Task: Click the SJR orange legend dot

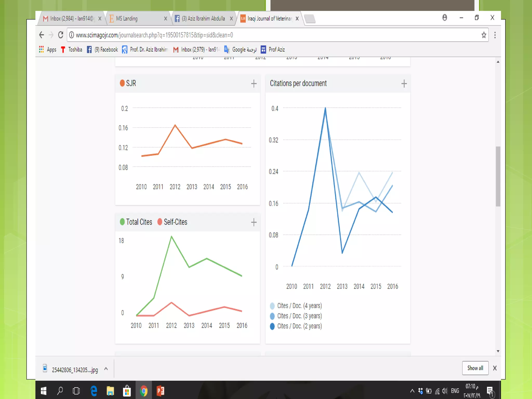Action: pyautogui.click(x=122, y=83)
